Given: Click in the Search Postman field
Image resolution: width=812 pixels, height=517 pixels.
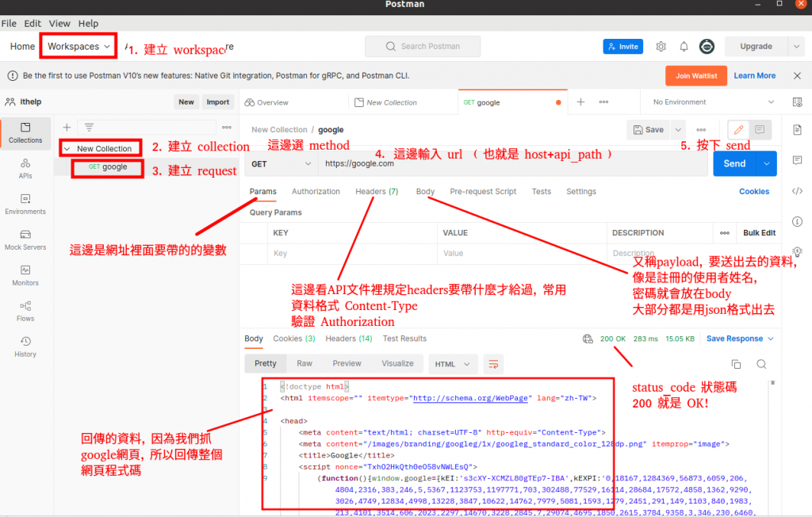Looking at the screenshot, I should [423, 47].
